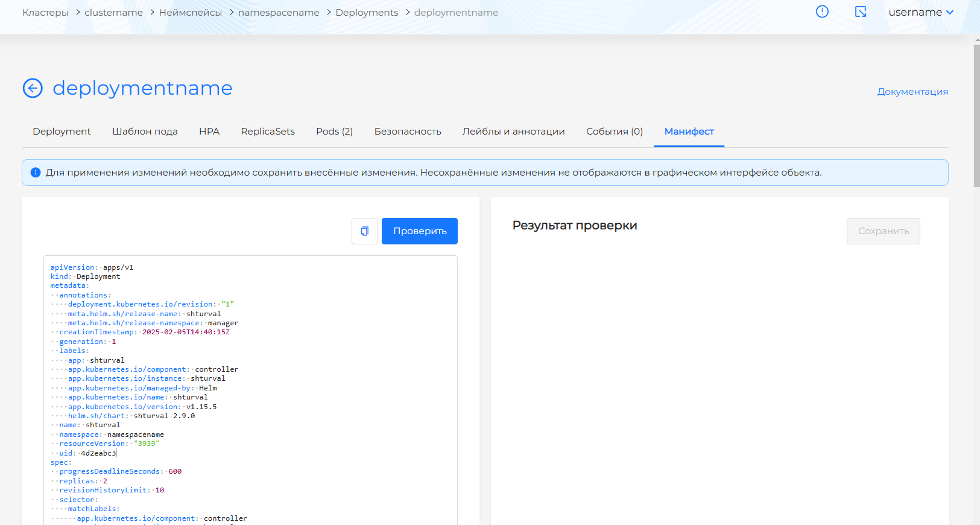The width and height of the screenshot is (980, 525).
Task: Click the square arrow icon beside username
Action: tap(861, 12)
